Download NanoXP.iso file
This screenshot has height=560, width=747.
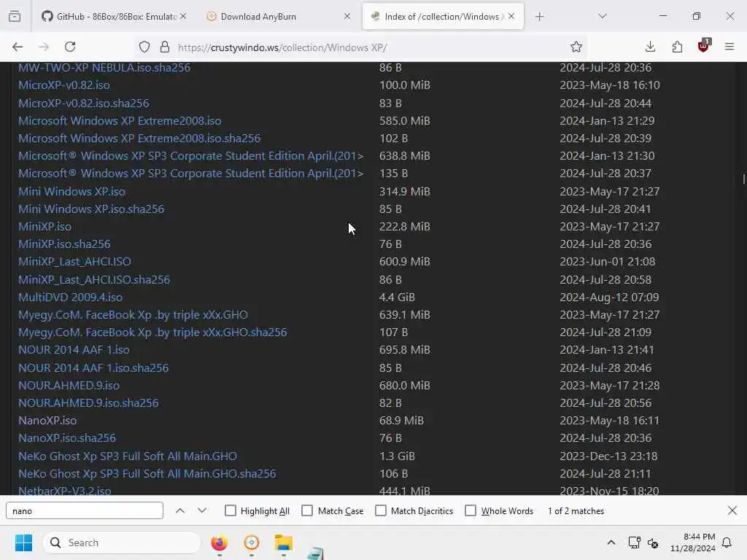pos(47,421)
